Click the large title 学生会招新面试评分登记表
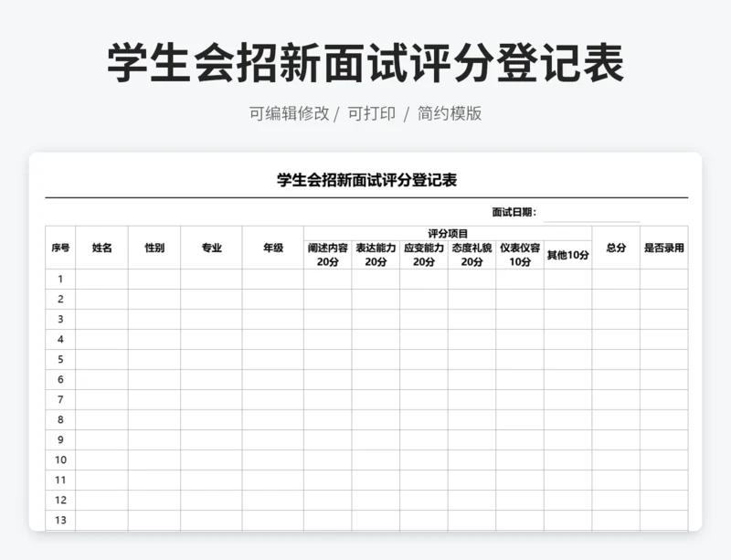 365,63
